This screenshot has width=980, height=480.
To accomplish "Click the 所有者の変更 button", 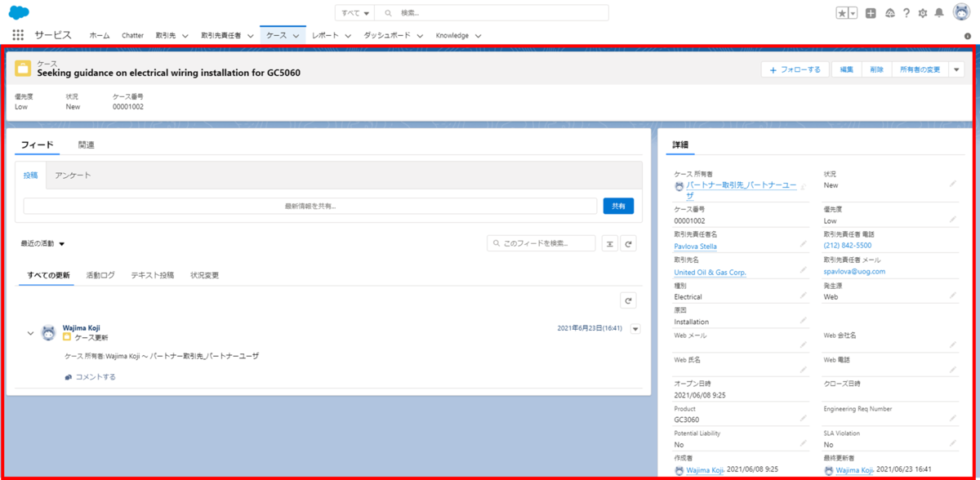I will (920, 70).
